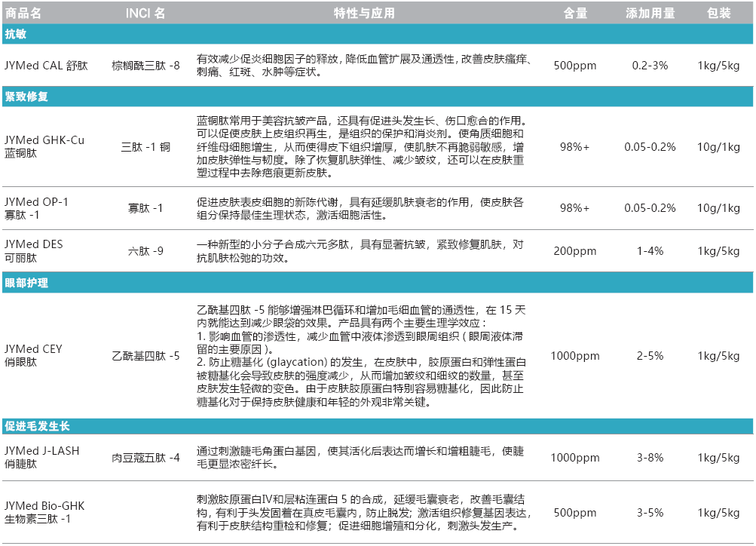
Task: Click 98%+ content in GHK-Cu row
Action: (x=574, y=147)
